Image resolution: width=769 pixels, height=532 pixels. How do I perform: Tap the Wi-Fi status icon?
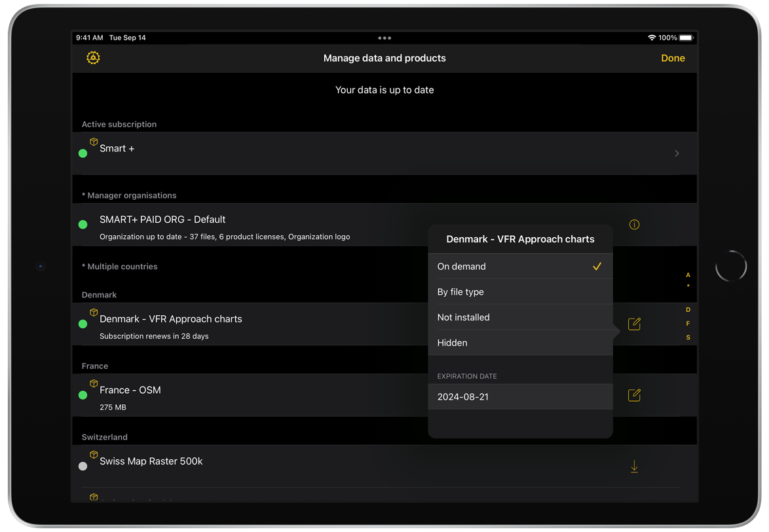click(x=652, y=38)
